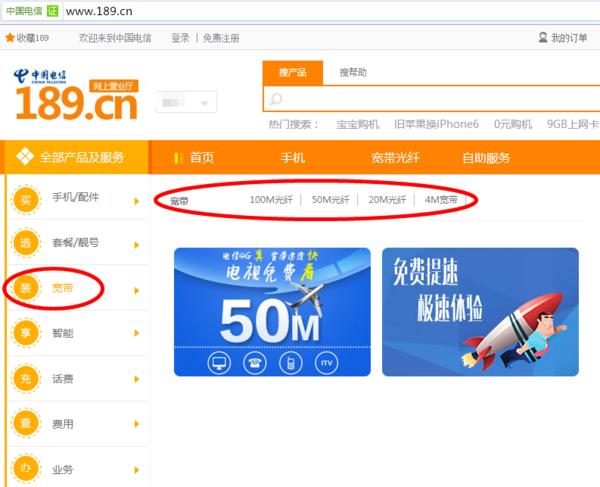
Task: Click the 办 circle icon for 业务
Action: tap(26, 468)
